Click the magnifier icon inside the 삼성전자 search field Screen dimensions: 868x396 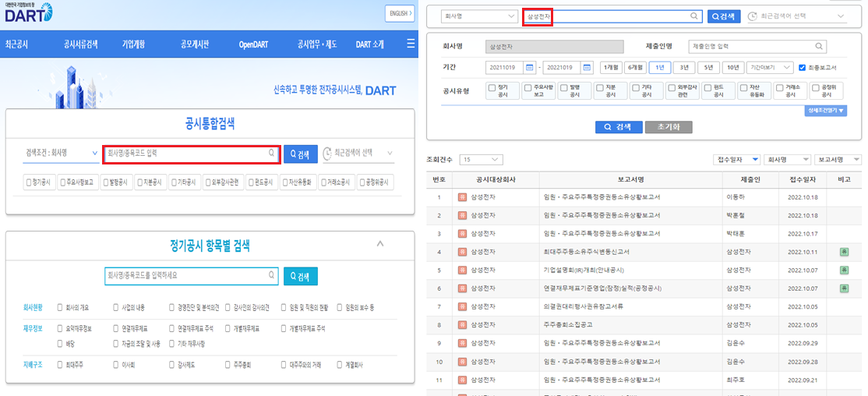(693, 16)
